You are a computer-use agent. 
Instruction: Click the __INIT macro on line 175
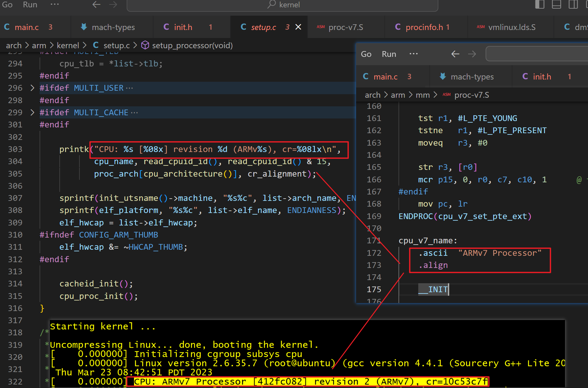433,289
